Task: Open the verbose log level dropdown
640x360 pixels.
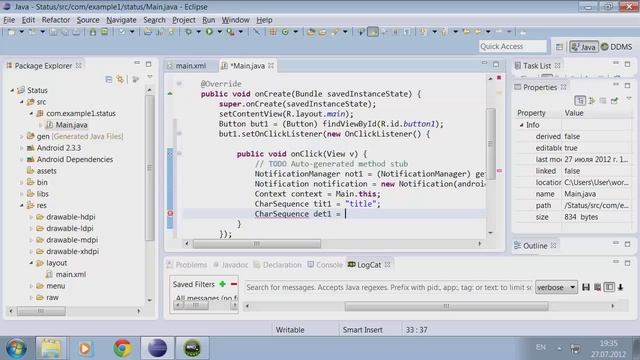Action: click(x=556, y=287)
